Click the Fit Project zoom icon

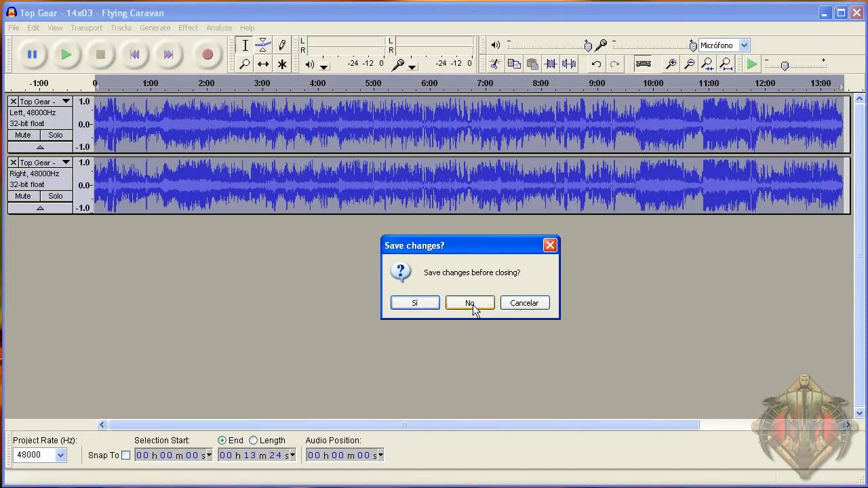pos(726,64)
